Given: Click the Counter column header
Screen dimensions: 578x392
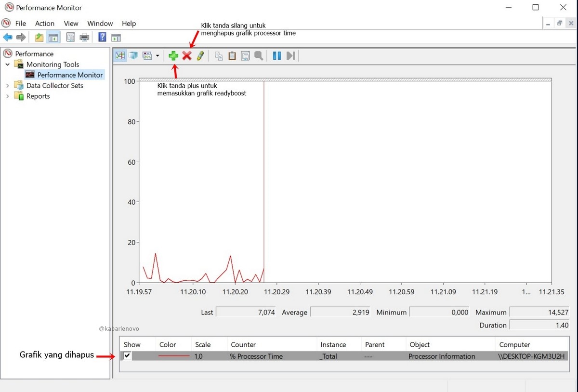Looking at the screenshot, I should pos(243,344).
